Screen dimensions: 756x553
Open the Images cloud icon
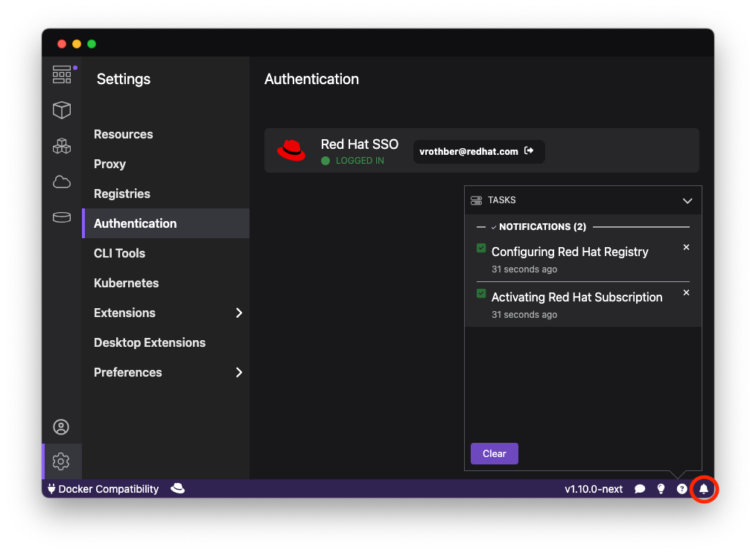(x=62, y=182)
